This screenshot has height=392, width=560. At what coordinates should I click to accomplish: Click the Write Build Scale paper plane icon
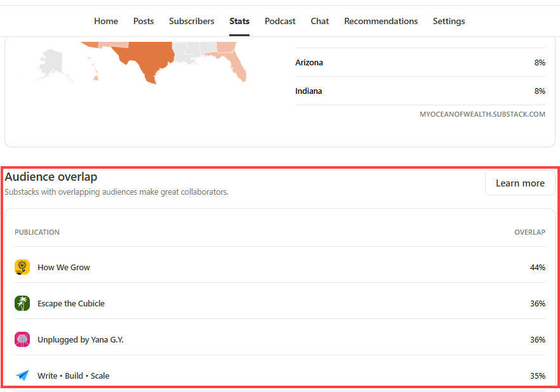tap(22, 376)
